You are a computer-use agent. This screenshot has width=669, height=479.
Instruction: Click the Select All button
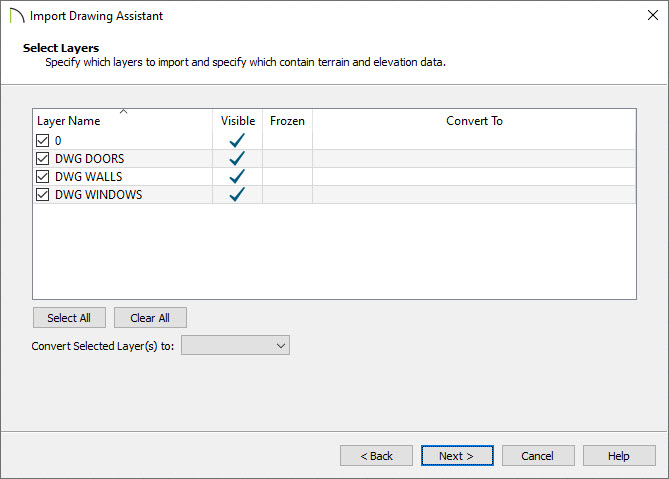tap(70, 318)
